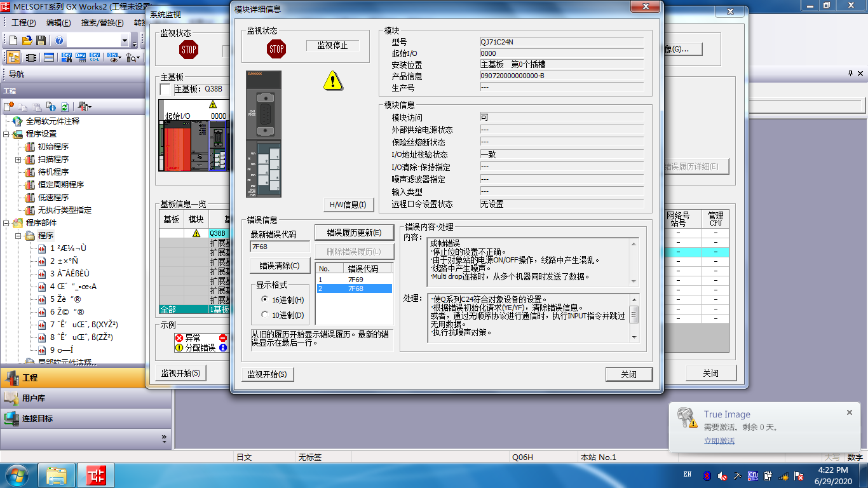Collapse the 程序设置 tree node

pyautogui.click(x=7, y=134)
